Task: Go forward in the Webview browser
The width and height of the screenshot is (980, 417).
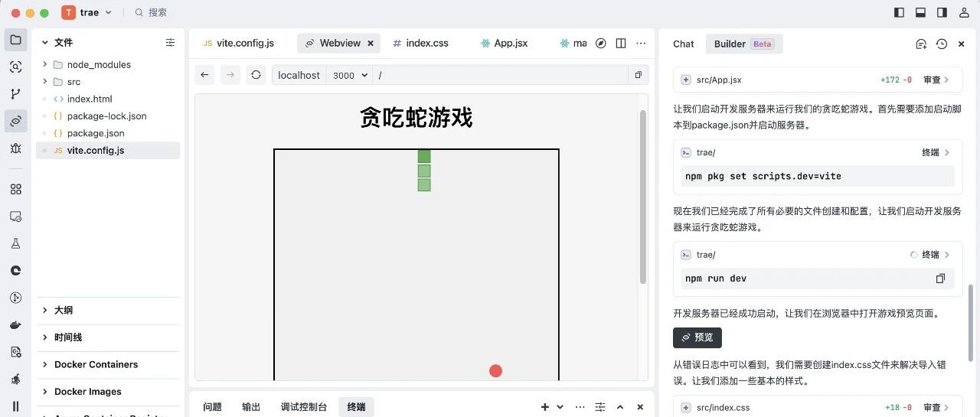Action: click(x=230, y=75)
